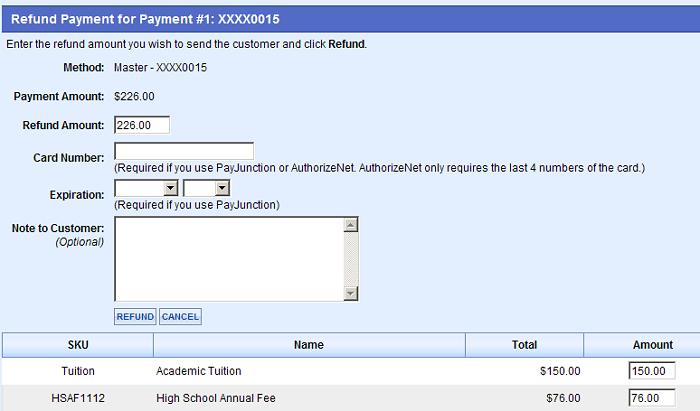700x411 pixels.
Task: Click the Total column header
Action: coord(524,345)
